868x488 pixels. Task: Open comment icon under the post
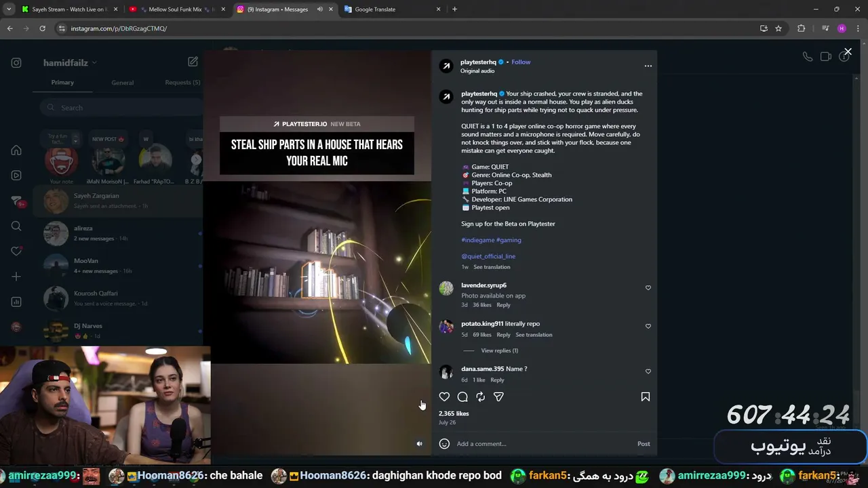pyautogui.click(x=462, y=397)
